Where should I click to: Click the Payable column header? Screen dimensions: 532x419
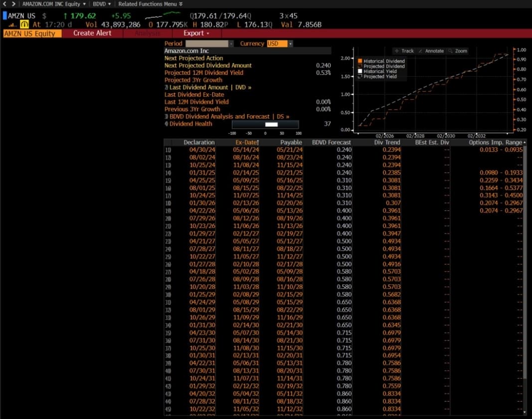click(x=291, y=143)
